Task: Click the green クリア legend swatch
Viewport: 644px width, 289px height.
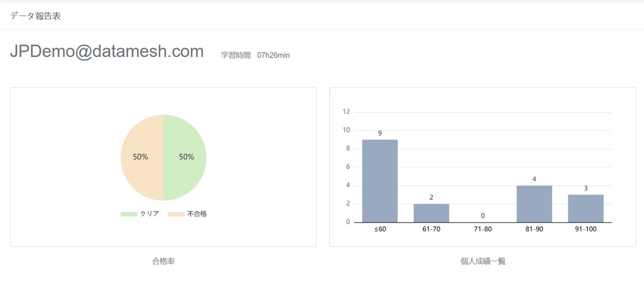Action: pos(128,214)
